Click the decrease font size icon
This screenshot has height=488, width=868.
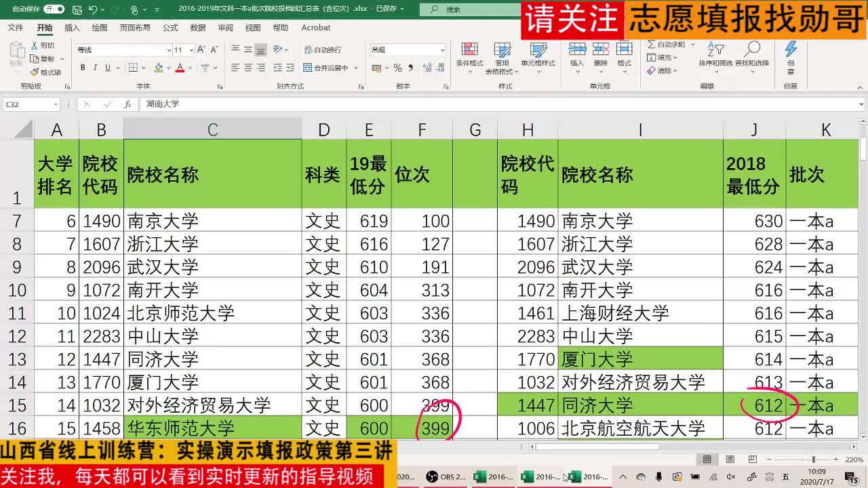[x=213, y=50]
